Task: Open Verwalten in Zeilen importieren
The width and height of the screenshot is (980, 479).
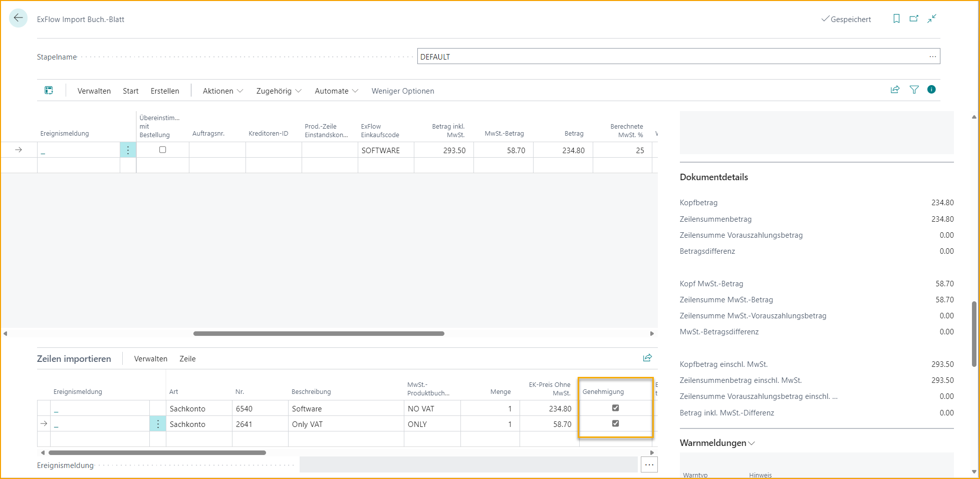Action: pos(151,359)
